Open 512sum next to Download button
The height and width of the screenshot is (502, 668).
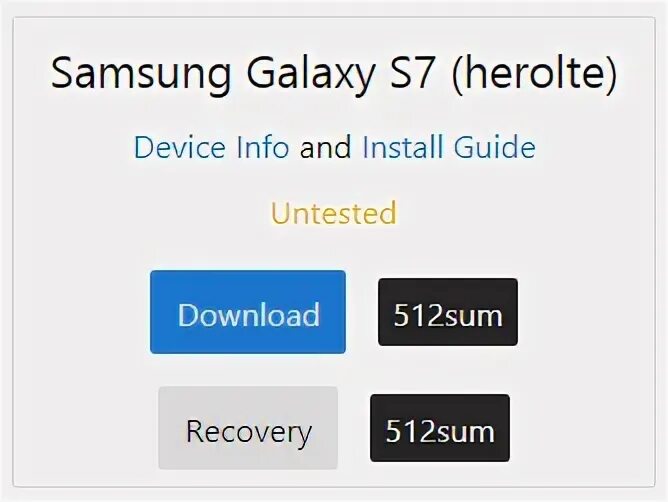tap(448, 312)
